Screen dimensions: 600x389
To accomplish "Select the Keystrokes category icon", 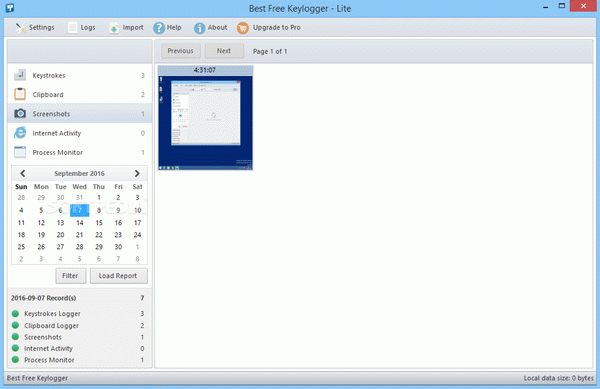I will [20, 75].
